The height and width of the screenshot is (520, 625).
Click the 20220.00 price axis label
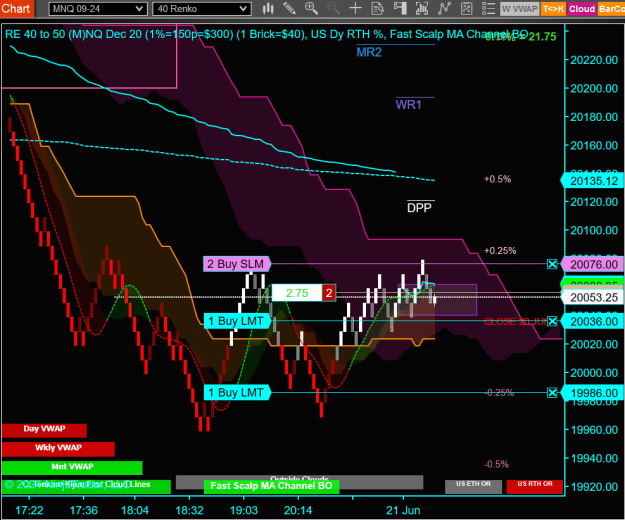(594, 60)
